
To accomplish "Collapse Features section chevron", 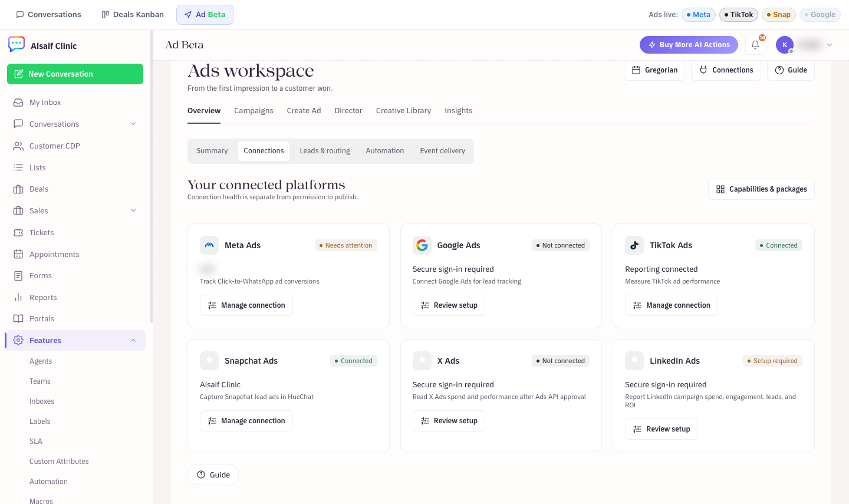I will pos(133,341).
